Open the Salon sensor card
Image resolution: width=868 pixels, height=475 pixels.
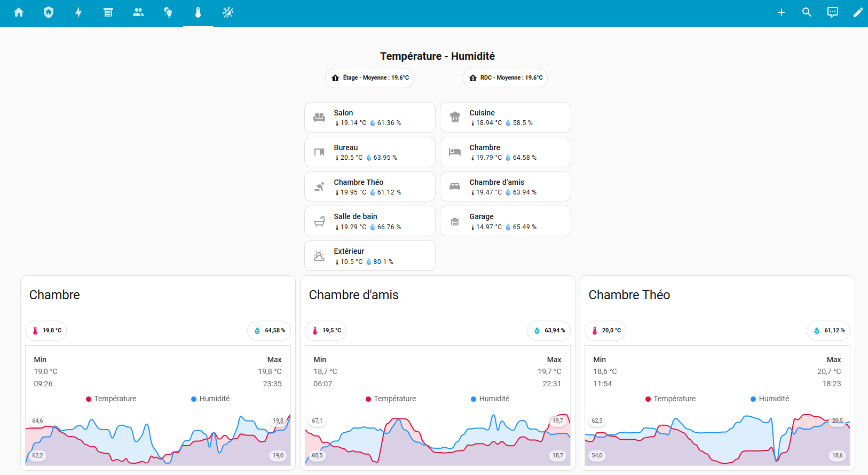(369, 118)
